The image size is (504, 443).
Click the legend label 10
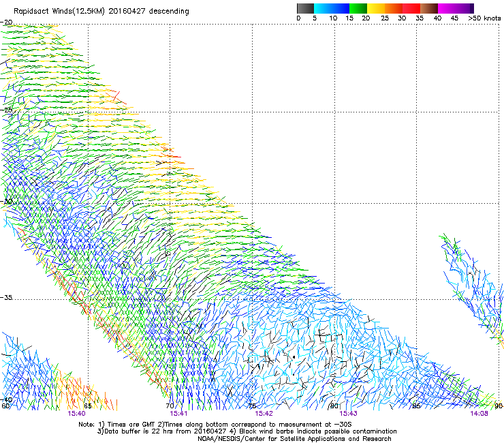coord(333,18)
